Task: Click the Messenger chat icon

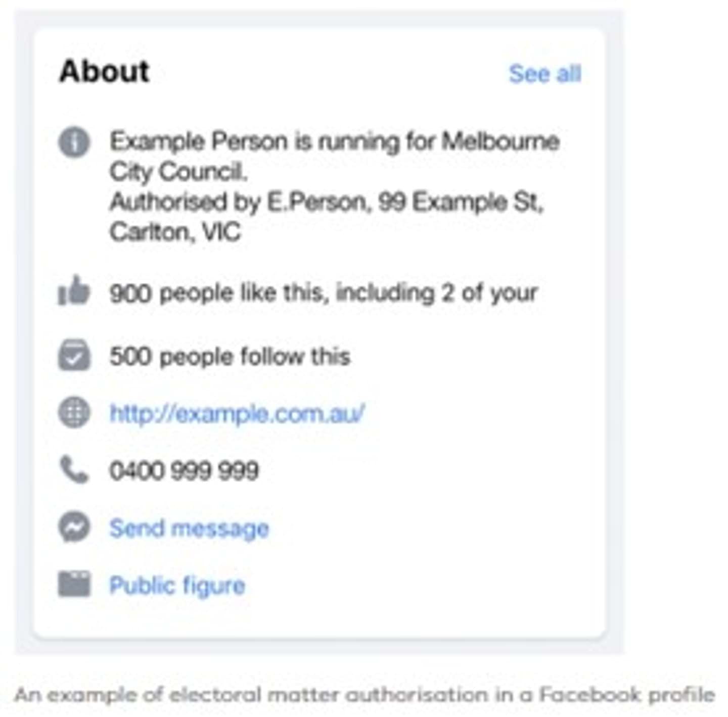Action: pos(74,527)
